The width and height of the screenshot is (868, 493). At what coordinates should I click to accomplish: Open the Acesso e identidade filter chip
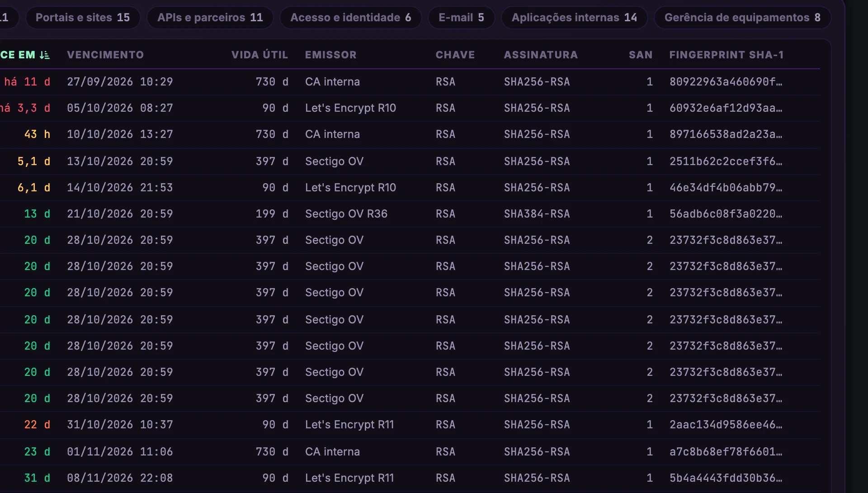351,18
